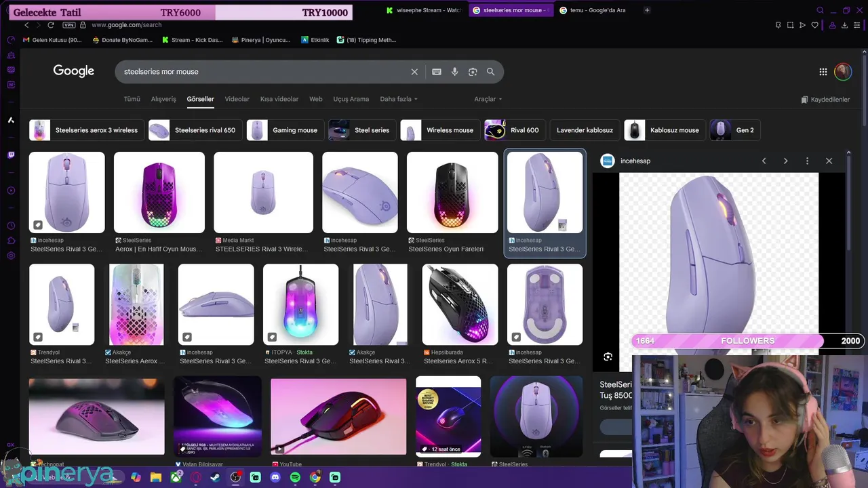Start voice search with the microphone

(x=454, y=72)
